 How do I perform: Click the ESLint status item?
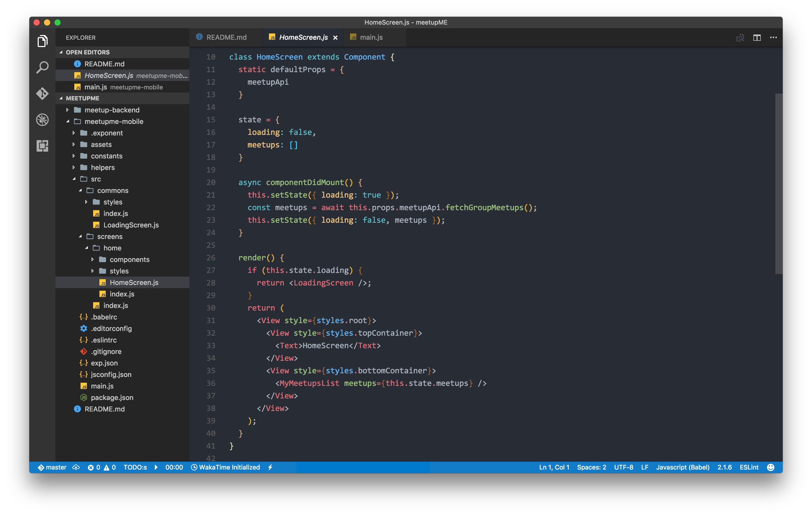coord(749,467)
